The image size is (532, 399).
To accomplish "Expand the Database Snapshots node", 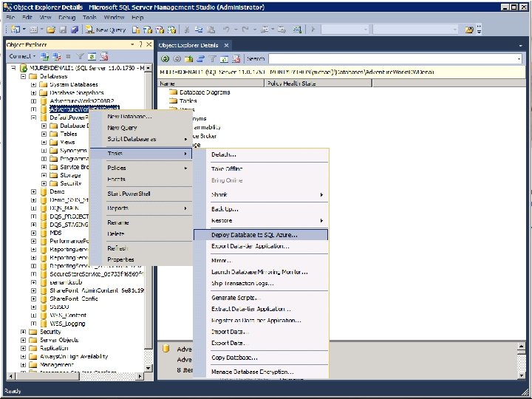I will click(33, 92).
